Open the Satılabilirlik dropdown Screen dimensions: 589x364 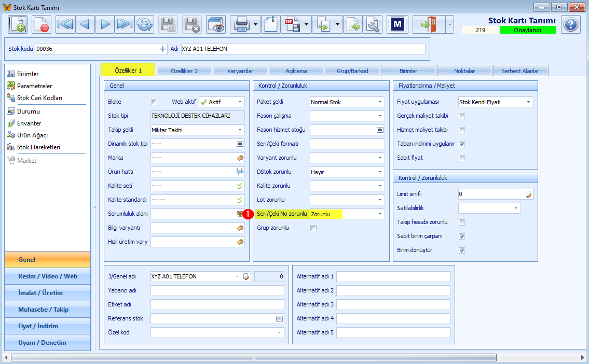pyautogui.click(x=516, y=208)
